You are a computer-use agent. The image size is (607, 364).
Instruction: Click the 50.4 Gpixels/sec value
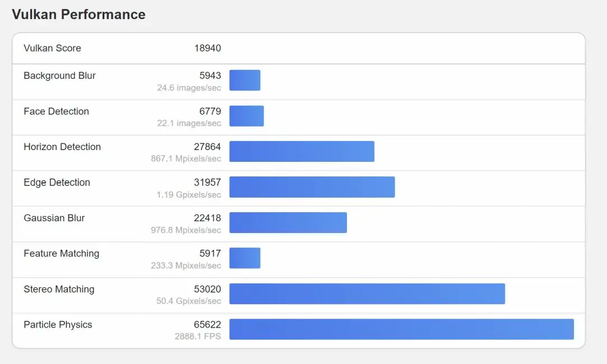(189, 301)
